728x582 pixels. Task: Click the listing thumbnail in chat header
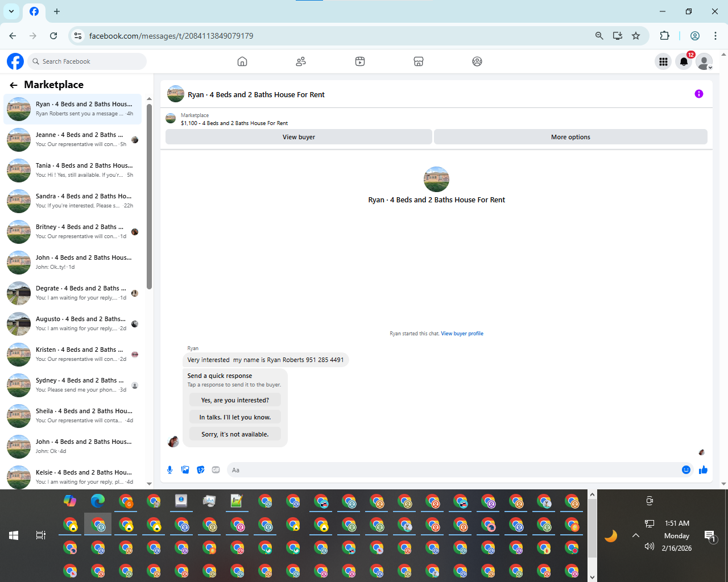point(176,94)
